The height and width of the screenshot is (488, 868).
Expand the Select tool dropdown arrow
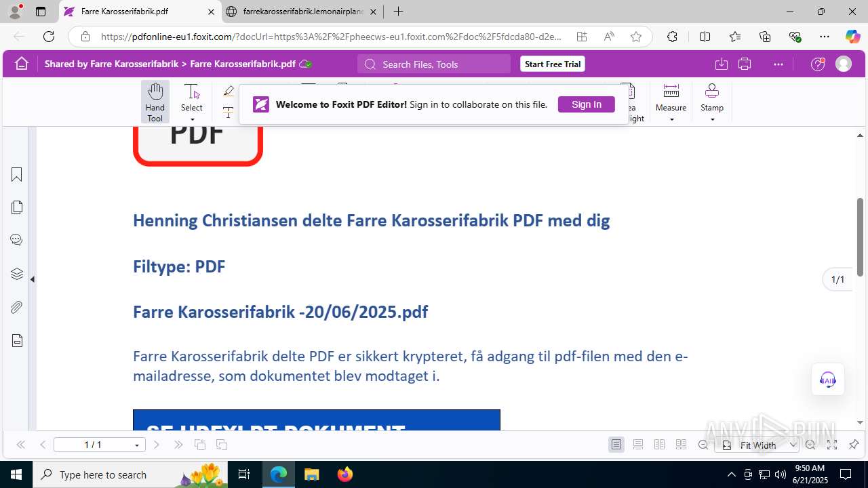point(192,120)
